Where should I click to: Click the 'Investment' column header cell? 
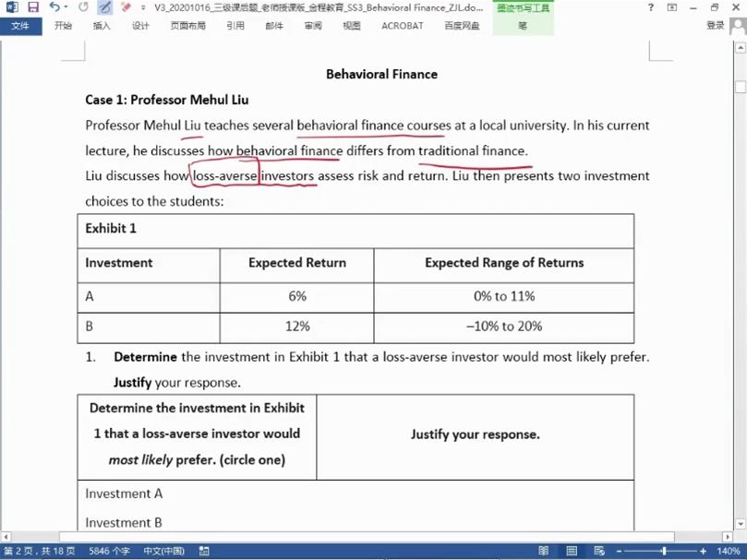(149, 265)
